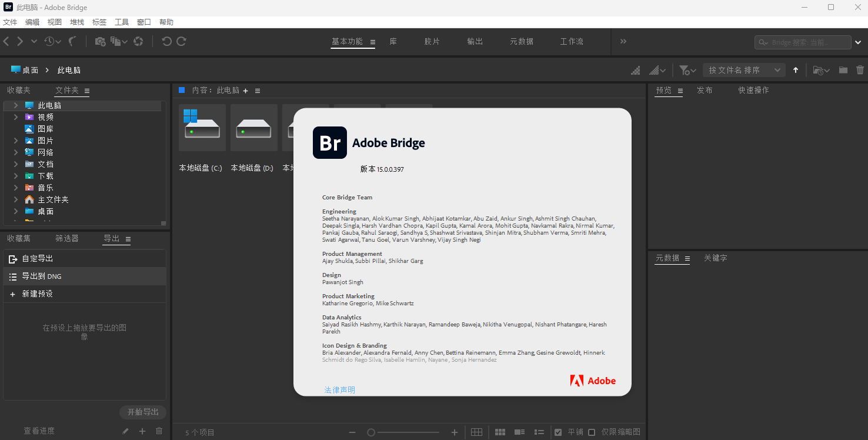Open the 编辑 menu
This screenshot has height=440, width=868.
[x=32, y=22]
